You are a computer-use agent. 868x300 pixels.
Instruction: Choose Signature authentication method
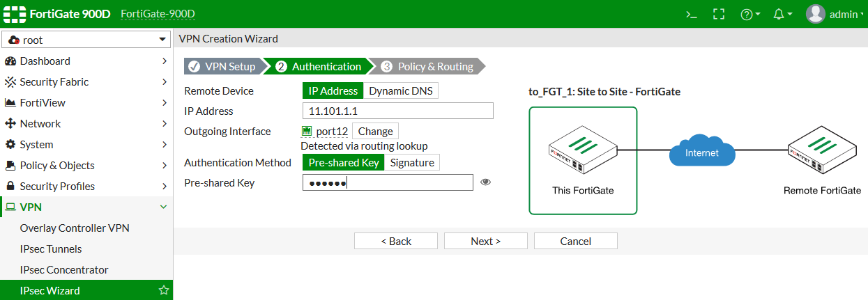[x=412, y=162]
